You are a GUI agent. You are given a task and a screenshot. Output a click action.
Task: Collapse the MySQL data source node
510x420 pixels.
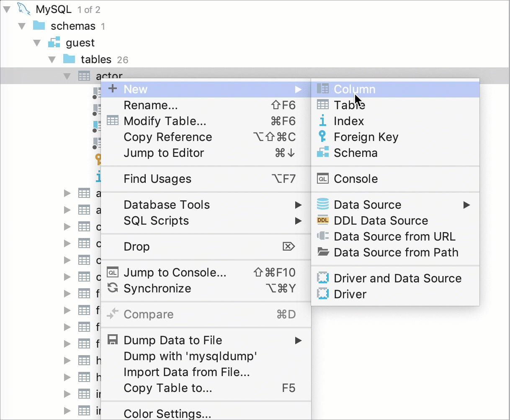click(x=6, y=9)
